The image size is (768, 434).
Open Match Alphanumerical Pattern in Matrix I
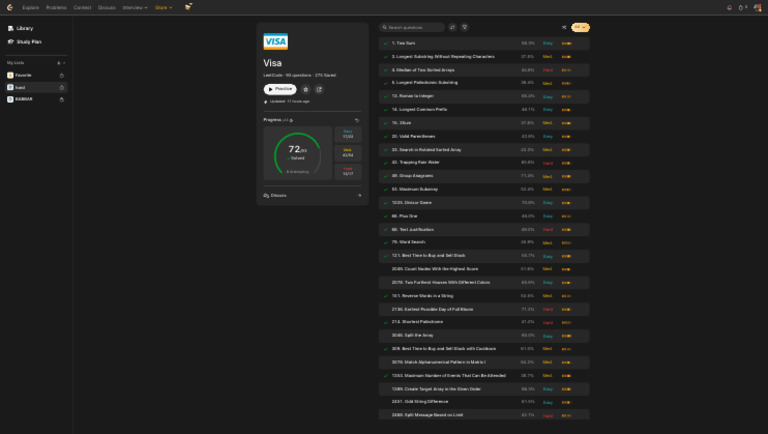[439, 362]
